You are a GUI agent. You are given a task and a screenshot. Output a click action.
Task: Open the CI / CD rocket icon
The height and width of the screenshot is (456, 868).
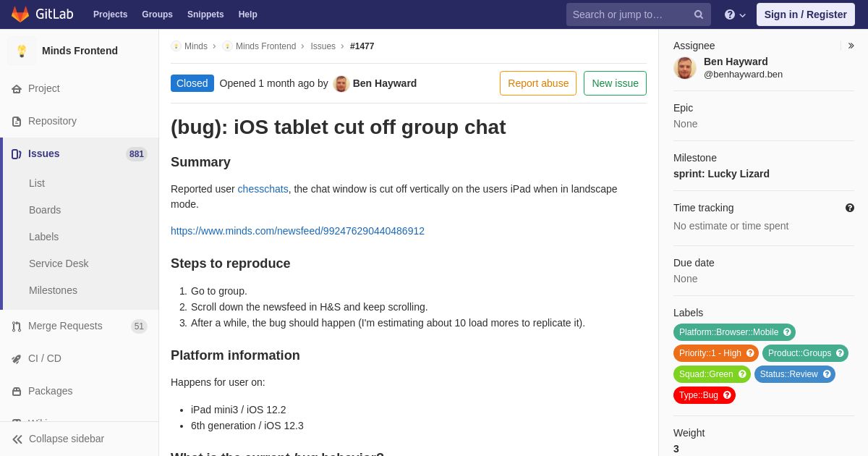(17, 359)
